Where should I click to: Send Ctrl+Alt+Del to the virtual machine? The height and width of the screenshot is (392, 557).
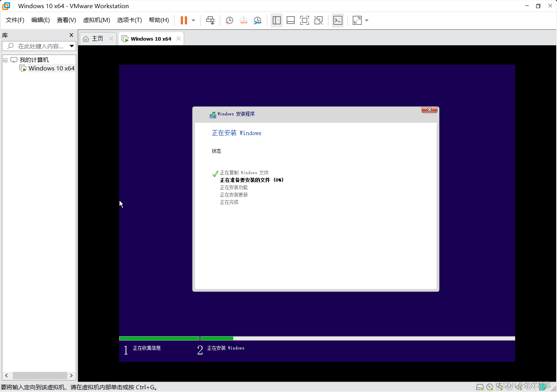[210, 21]
